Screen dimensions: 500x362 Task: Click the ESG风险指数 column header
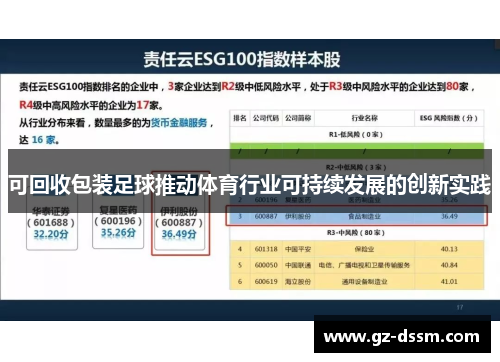pyautogui.click(x=449, y=118)
